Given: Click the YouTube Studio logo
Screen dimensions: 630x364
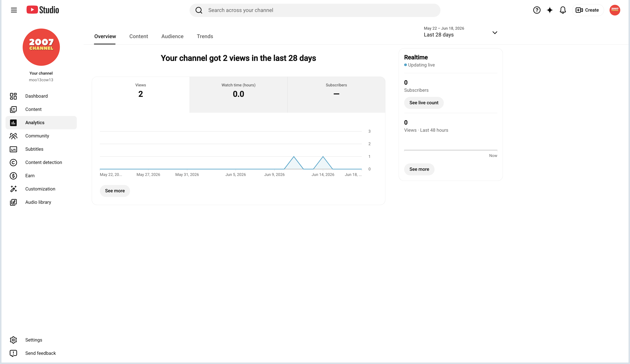Looking at the screenshot, I should [43, 10].
